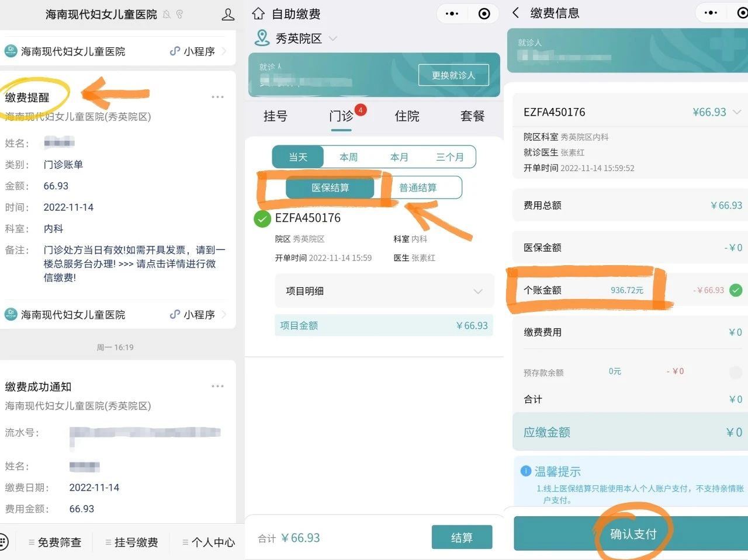The width and height of the screenshot is (748, 560).
Task: Switch to the 套餐 tab
Action: click(473, 116)
